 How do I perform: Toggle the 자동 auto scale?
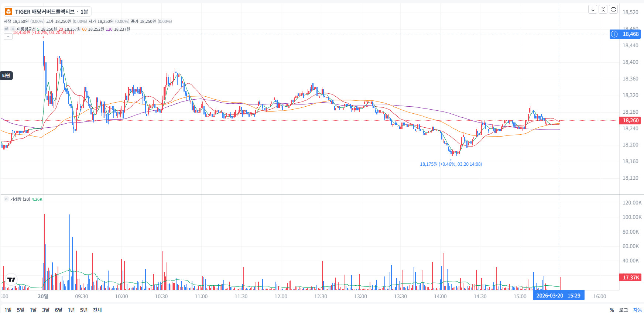point(637,310)
